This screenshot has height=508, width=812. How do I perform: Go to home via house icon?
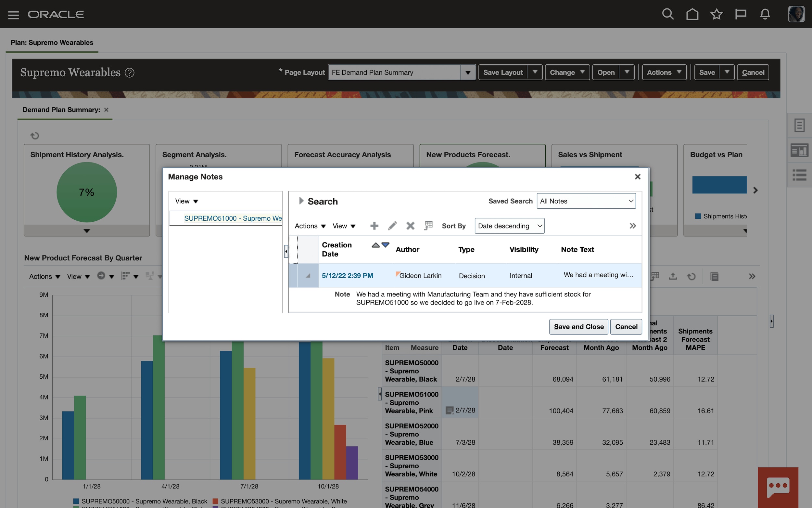coord(692,14)
